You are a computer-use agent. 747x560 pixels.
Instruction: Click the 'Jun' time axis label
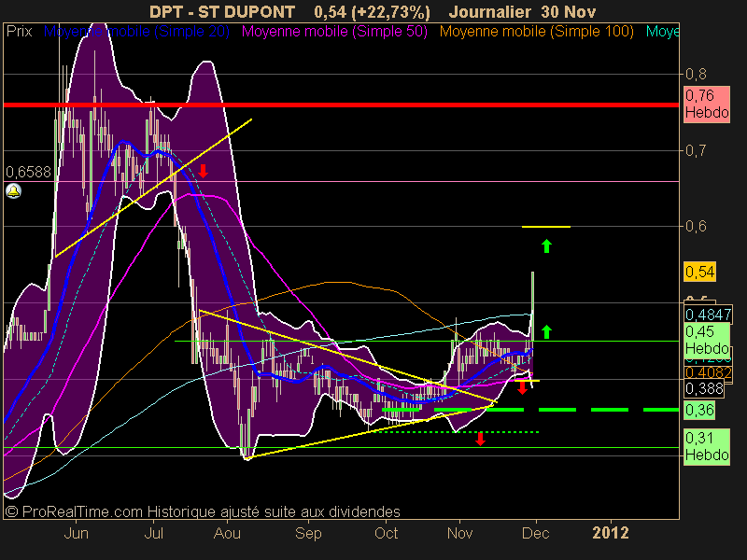coord(77,533)
